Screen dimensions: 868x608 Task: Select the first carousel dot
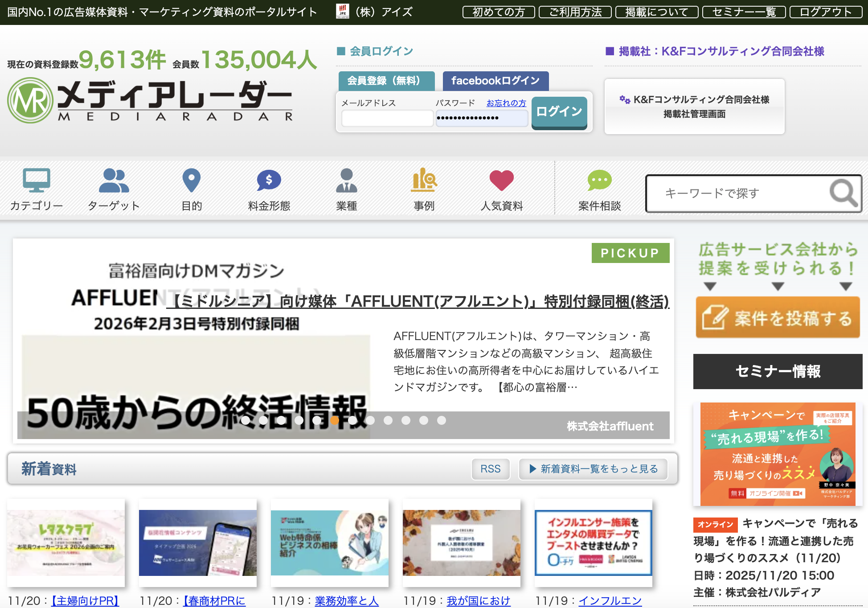(x=246, y=420)
